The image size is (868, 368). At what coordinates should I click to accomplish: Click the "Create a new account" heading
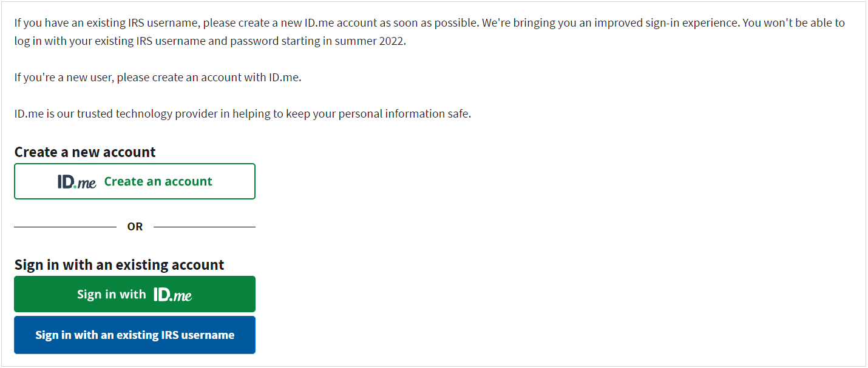[85, 152]
